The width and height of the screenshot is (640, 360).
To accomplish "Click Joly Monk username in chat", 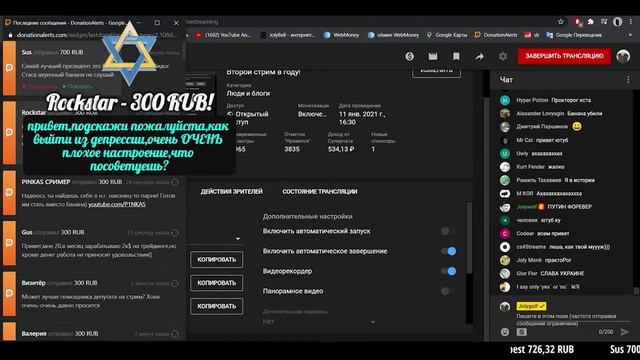I will pos(529,260).
